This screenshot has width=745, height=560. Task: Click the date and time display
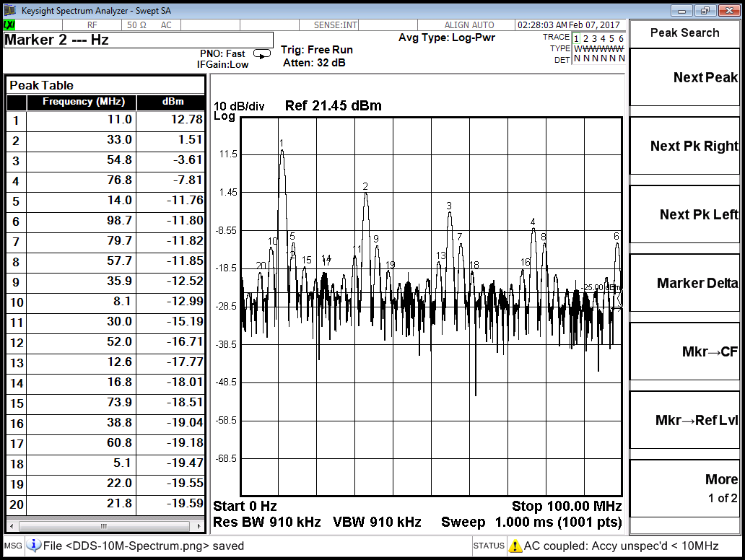569,25
